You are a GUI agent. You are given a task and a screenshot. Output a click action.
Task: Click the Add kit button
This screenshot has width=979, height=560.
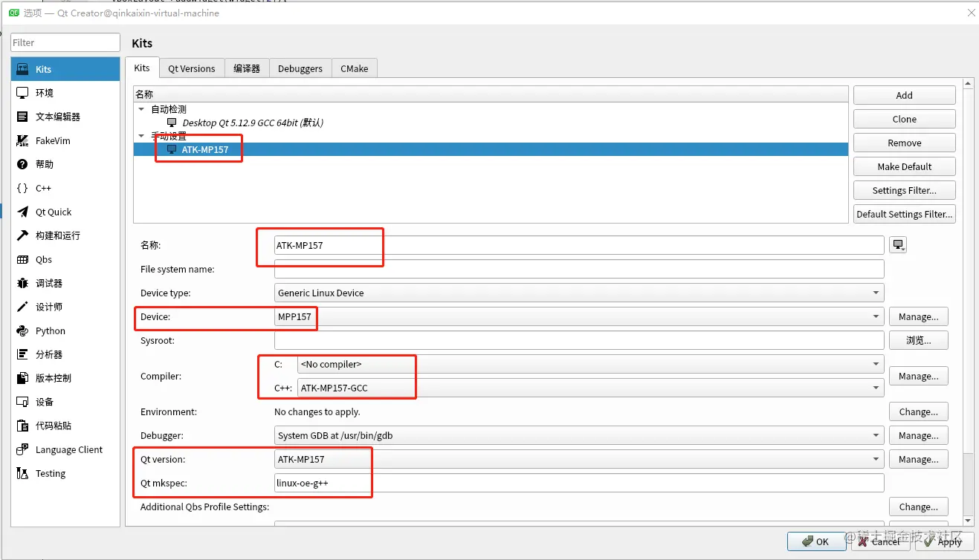(x=905, y=95)
